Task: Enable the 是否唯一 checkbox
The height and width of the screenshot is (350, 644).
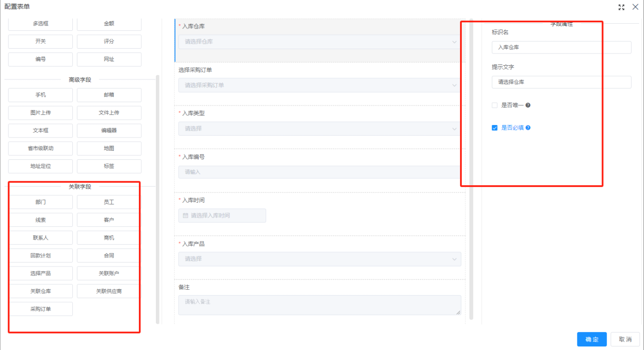Action: coord(494,105)
